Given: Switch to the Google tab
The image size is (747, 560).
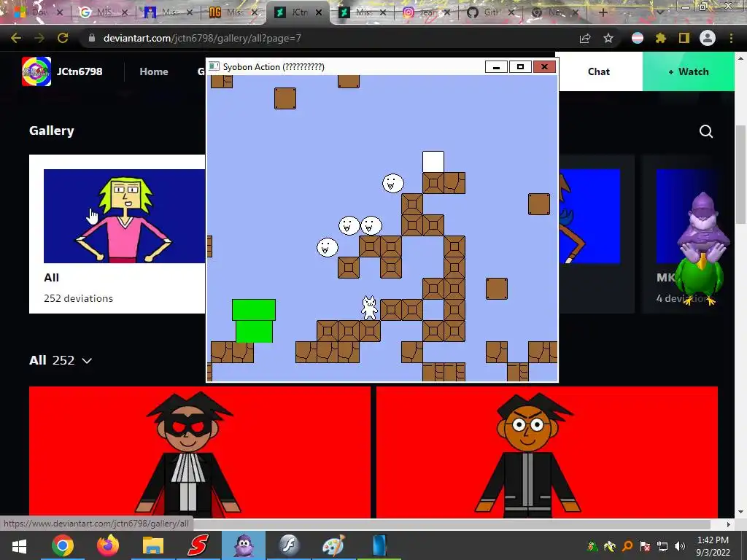Looking at the screenshot, I should tap(104, 12).
